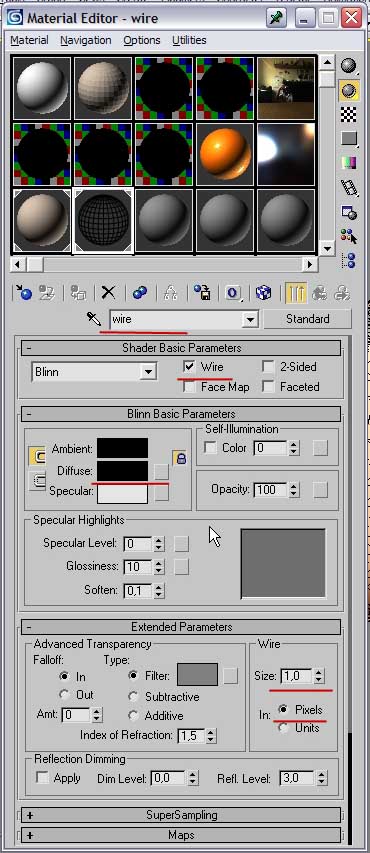The image size is (370, 853).
Task: Toggle Show Map in Viewport cube icon
Action: 264,293
